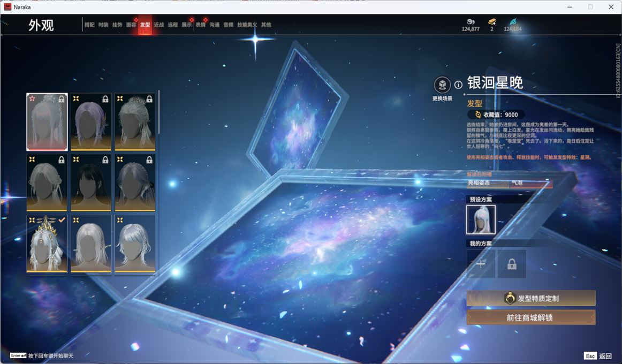Add a new scheme with the plus slot
Viewport: 622px width, 364px height.
point(481,264)
